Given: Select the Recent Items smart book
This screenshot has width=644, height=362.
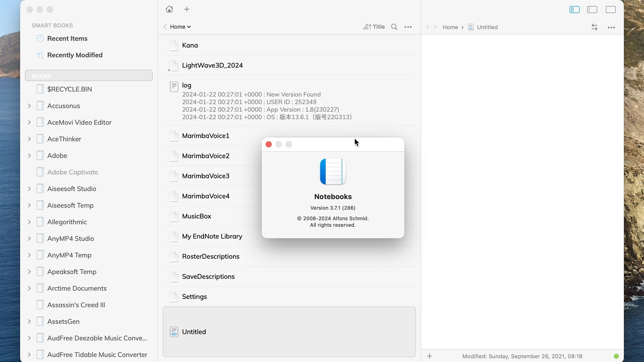Looking at the screenshot, I should [x=67, y=39].
